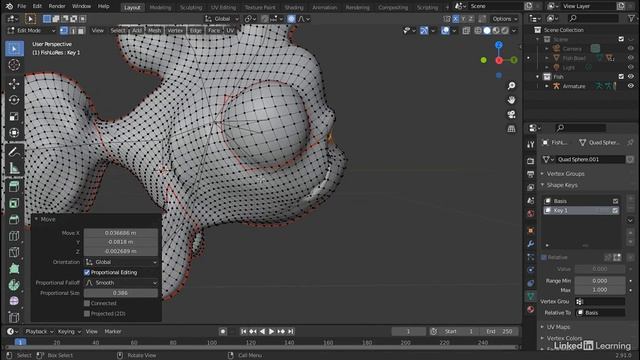640x360 pixels.
Task: Toggle Fish collection visibility eye
Action: pyautogui.click(x=631, y=77)
